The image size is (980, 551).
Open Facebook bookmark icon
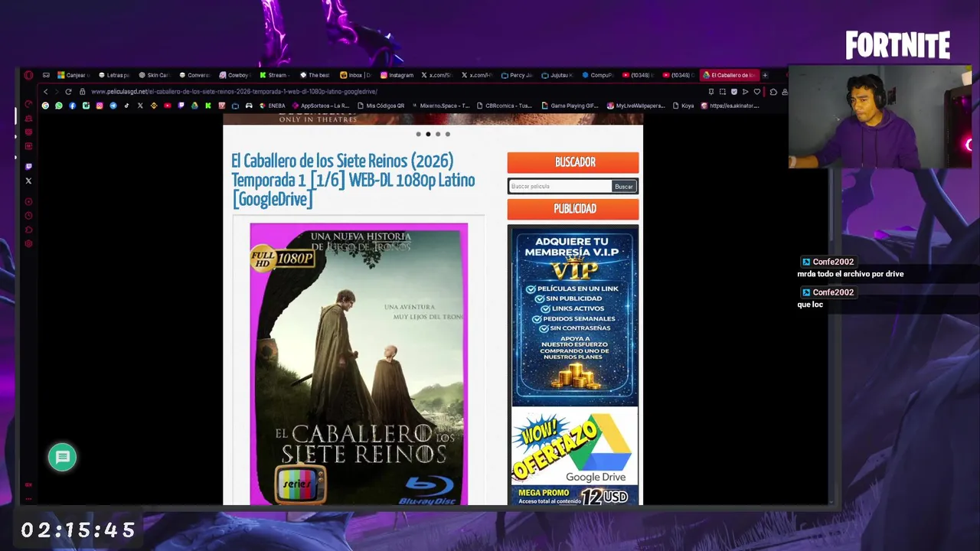(72, 106)
